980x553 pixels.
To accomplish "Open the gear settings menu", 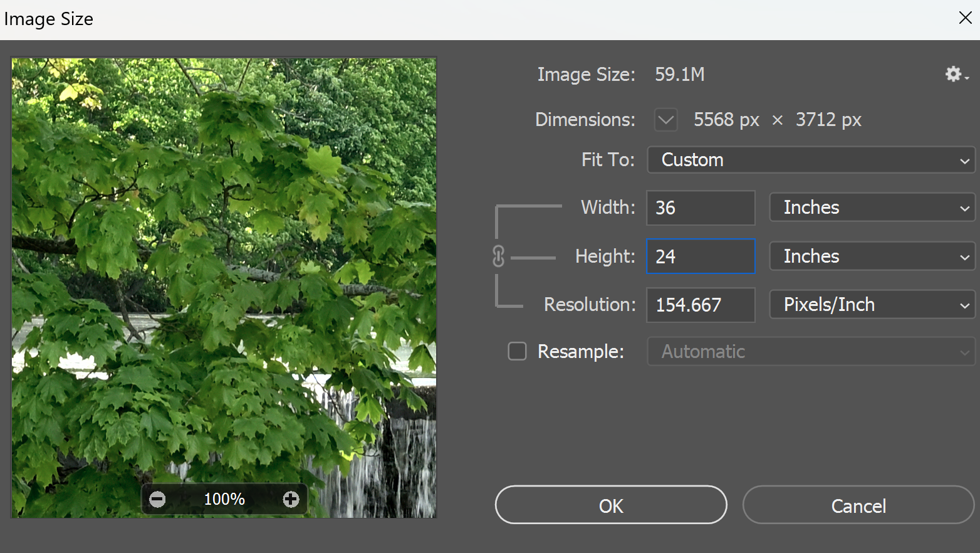I will tap(956, 75).
